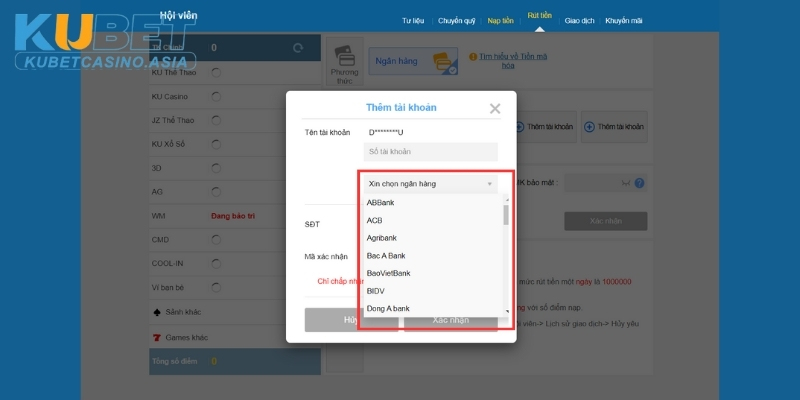Refresh the Ví bạn bè balance
Image resolution: width=800 pixels, height=400 pixels.
pyautogui.click(x=216, y=288)
